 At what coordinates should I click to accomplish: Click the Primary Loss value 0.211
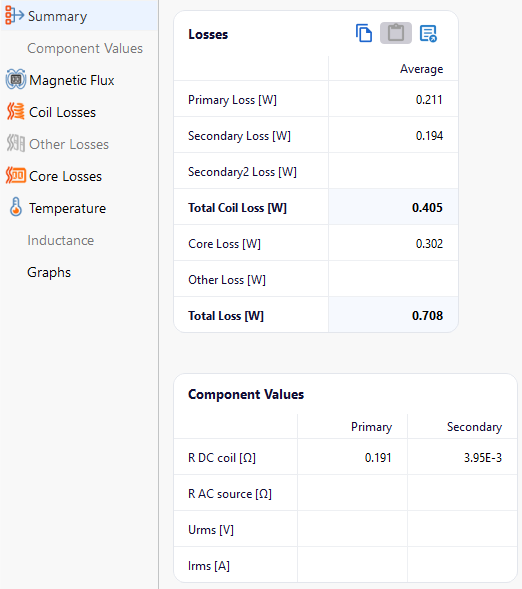click(x=429, y=100)
